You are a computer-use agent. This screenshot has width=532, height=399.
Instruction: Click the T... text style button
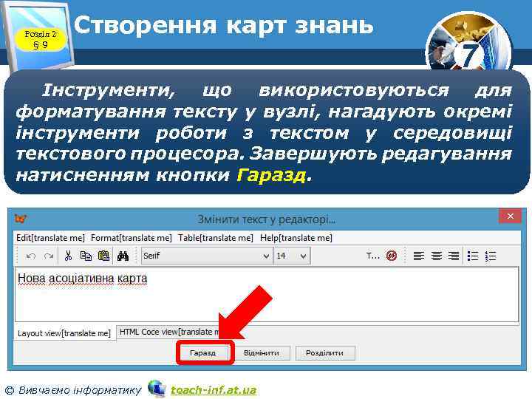coord(373,256)
